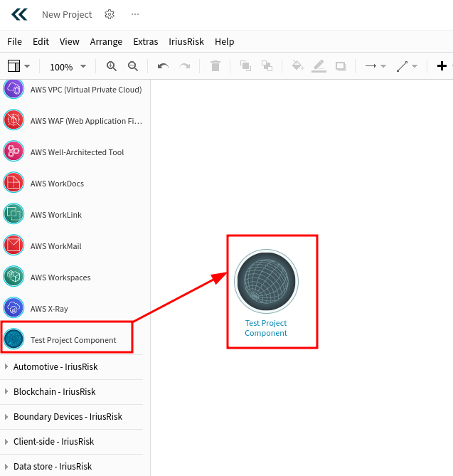Open the IriusRisk menu

point(186,41)
